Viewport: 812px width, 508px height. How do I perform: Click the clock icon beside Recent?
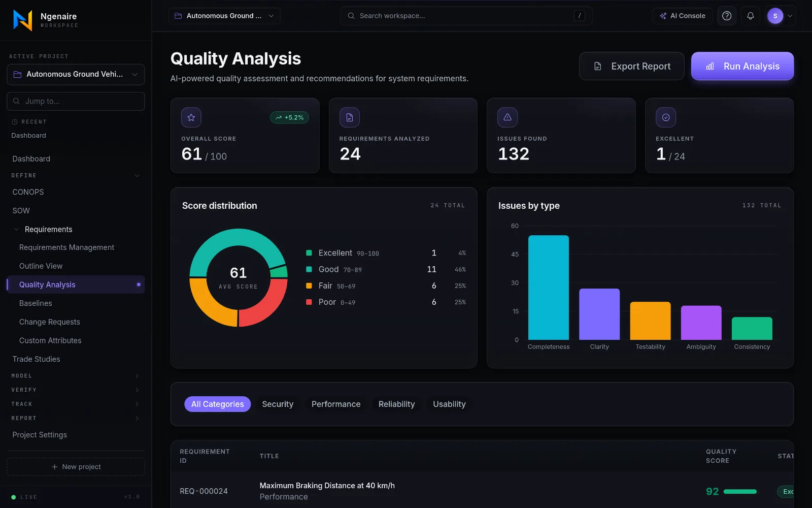[15, 122]
